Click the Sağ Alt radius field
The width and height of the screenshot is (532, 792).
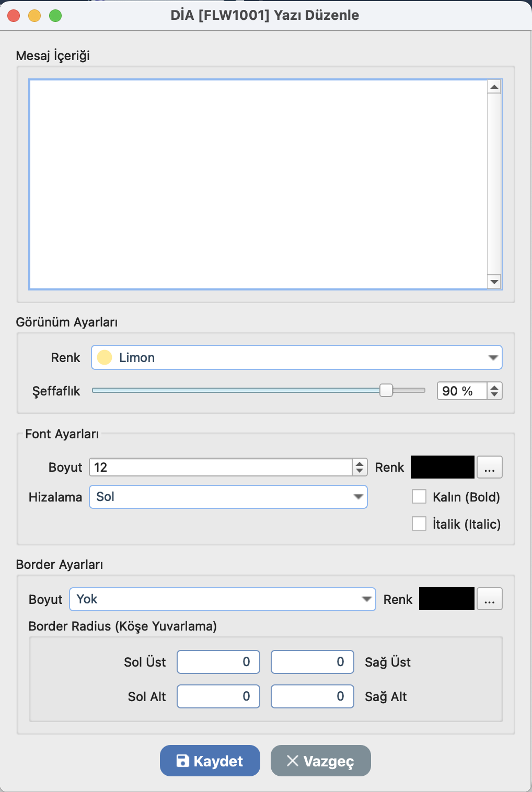pos(313,696)
